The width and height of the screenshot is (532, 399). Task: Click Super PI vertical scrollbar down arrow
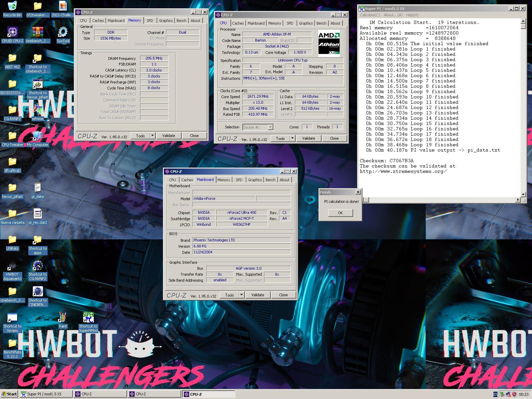pyautogui.click(x=523, y=195)
